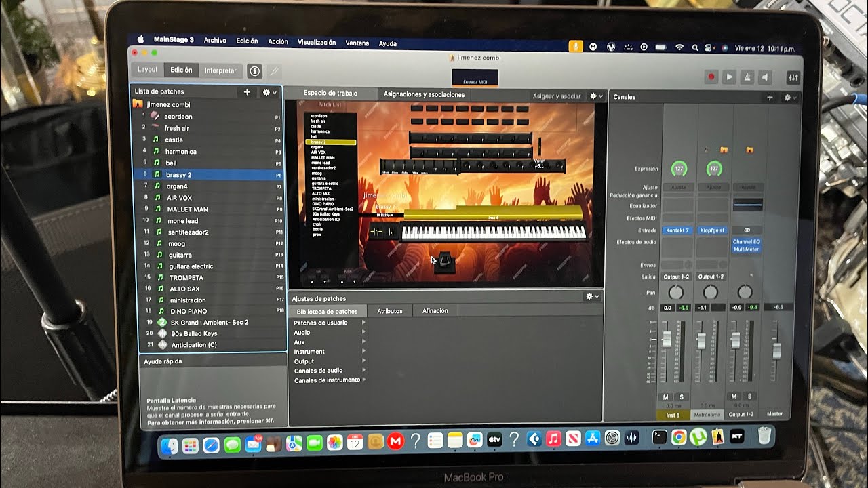Click the acordeon patch icon

coord(156,117)
